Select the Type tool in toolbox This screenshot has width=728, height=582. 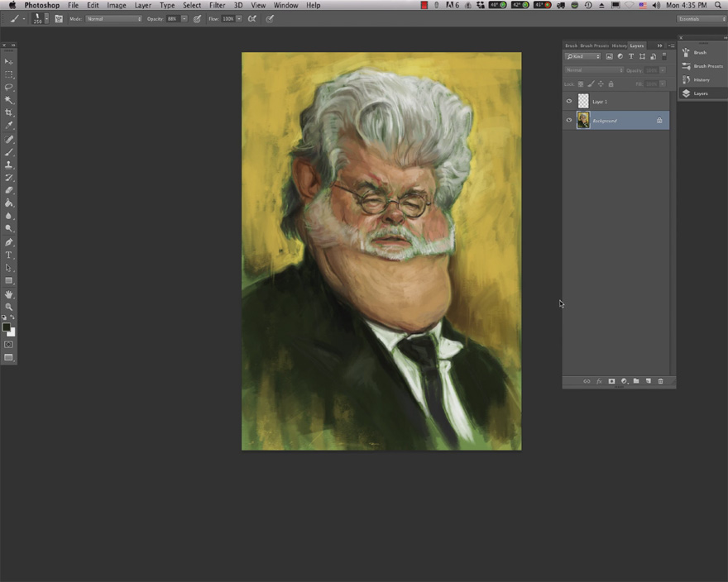point(8,255)
